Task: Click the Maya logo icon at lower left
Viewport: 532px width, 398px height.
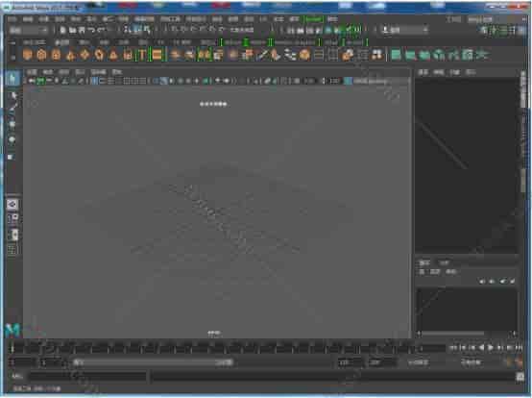Action: [x=12, y=330]
